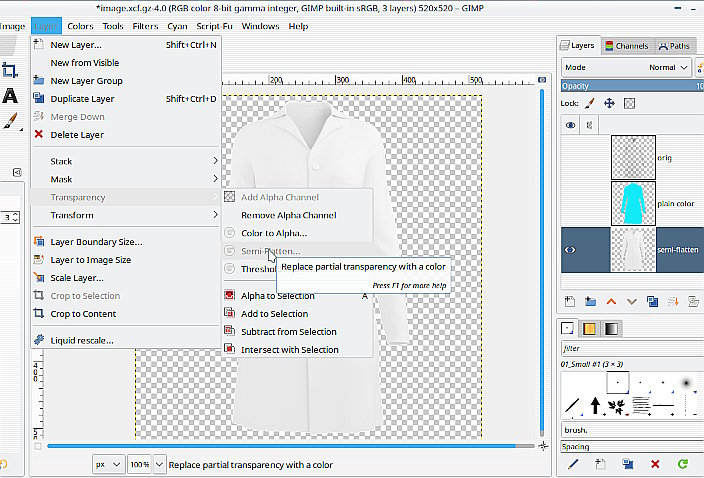Raise the layer with orange up arrow
Image resolution: width=704 pixels, height=478 pixels.
(611, 300)
